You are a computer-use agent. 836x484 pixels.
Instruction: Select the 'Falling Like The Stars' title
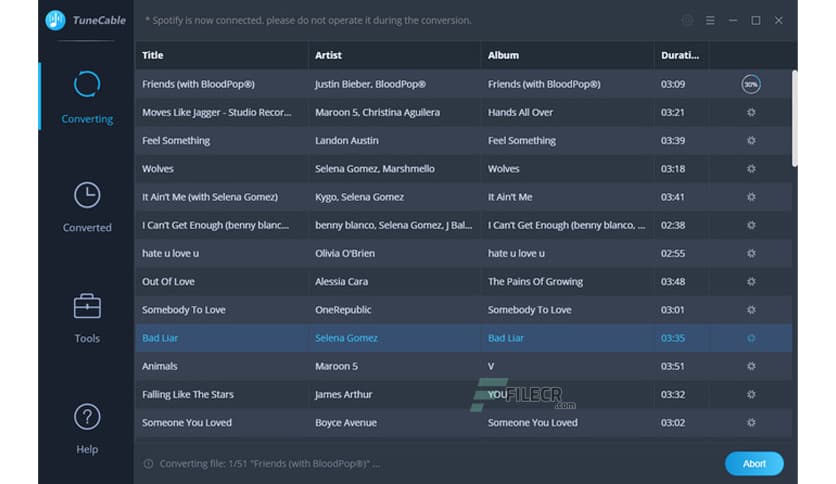click(188, 395)
